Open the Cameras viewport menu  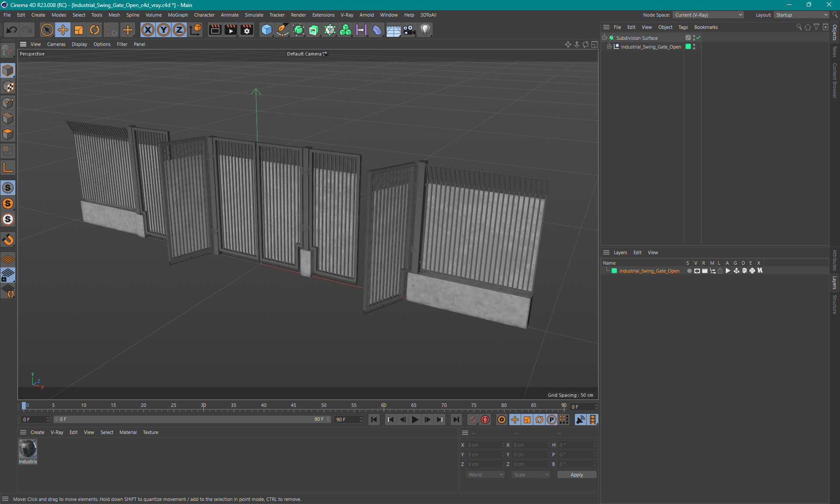[56, 44]
